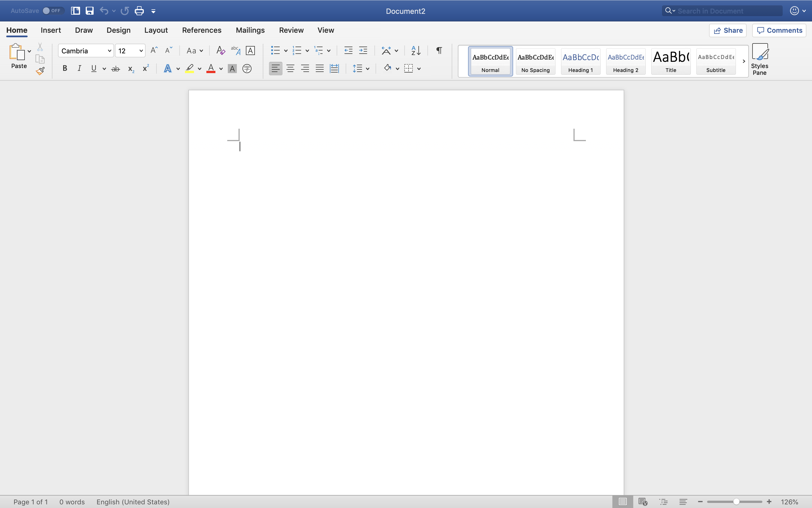Click the Save disk icon
This screenshot has height=508, width=812.
[x=90, y=11]
